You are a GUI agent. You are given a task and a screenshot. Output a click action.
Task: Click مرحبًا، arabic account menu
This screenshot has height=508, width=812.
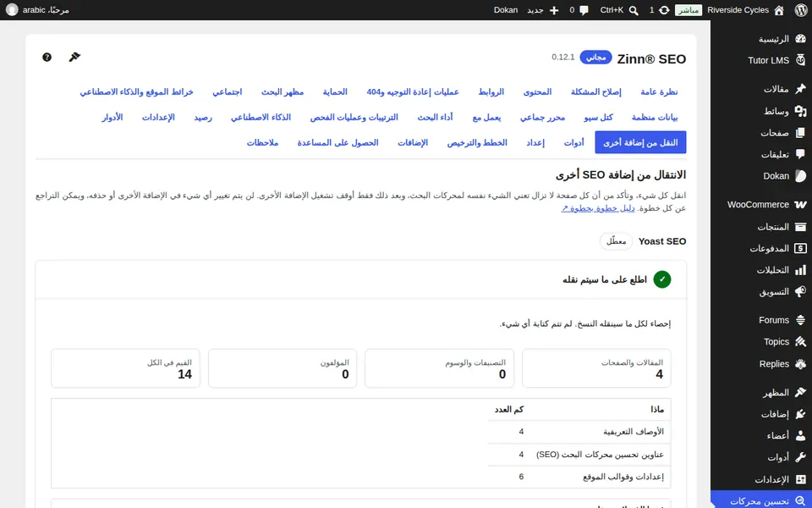tap(38, 10)
